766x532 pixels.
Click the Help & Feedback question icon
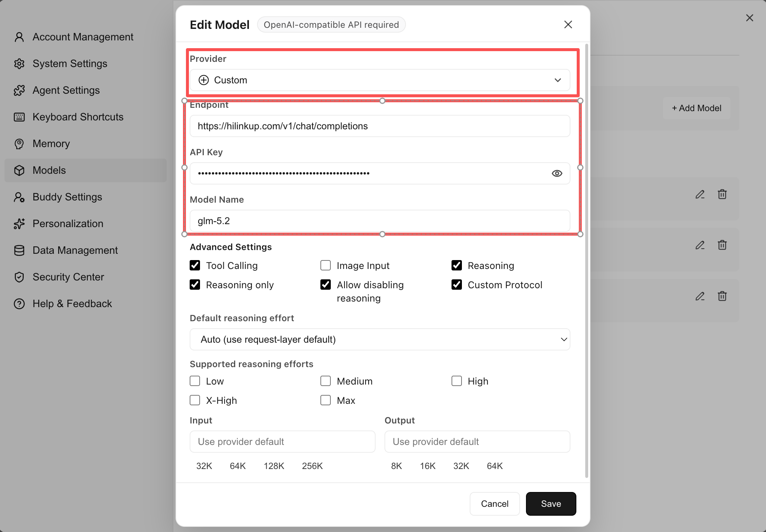pos(19,304)
